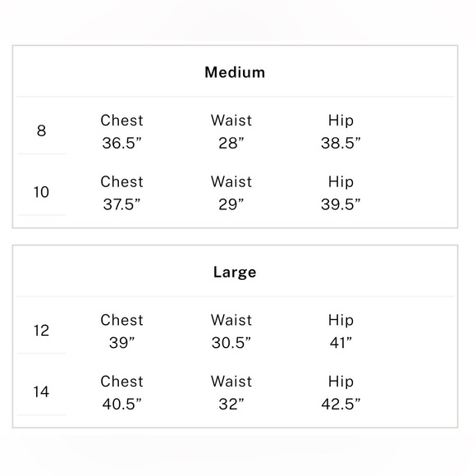Select Chest 37.5" measurement for size 10
Viewport: 476px width, 476px height.
click(x=121, y=204)
